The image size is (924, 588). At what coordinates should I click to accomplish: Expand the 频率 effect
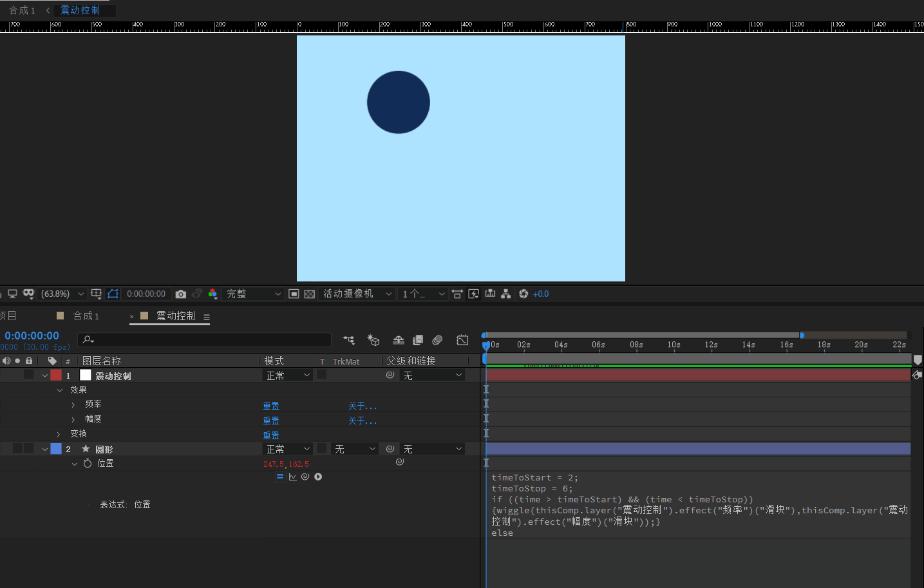coord(73,404)
